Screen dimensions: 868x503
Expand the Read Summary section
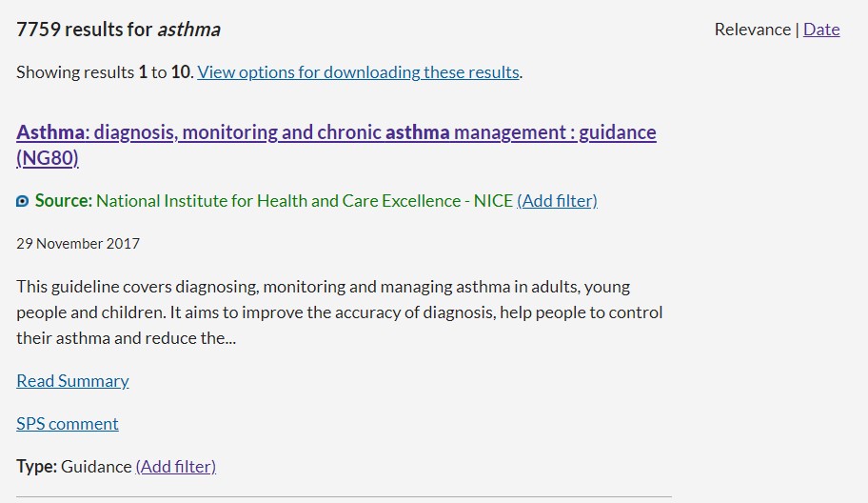[72, 381]
